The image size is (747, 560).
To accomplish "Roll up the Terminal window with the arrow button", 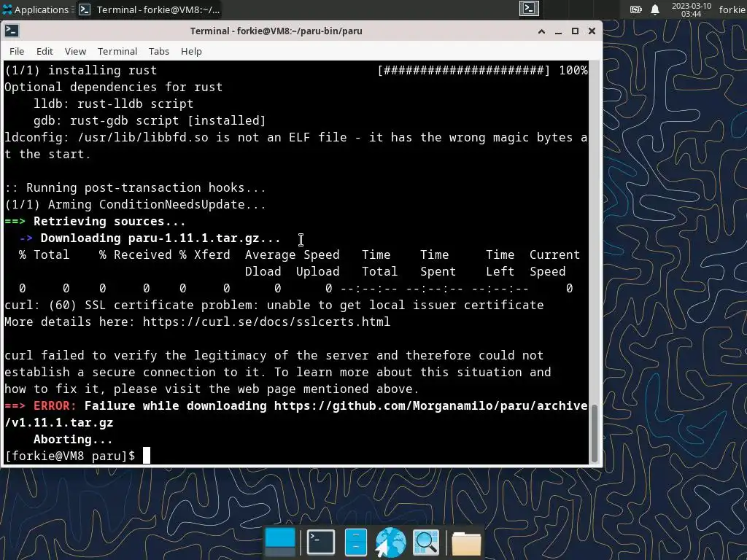I will click(541, 31).
